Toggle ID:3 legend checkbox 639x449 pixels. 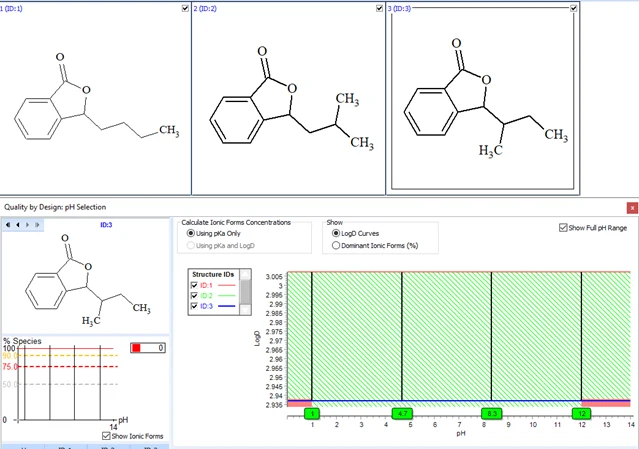click(194, 306)
